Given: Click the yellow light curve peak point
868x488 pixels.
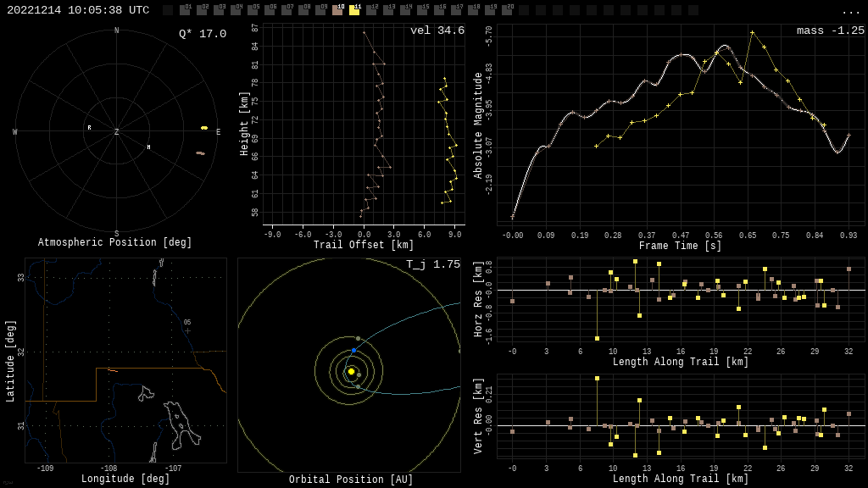Looking at the screenshot, I should tap(753, 33).
